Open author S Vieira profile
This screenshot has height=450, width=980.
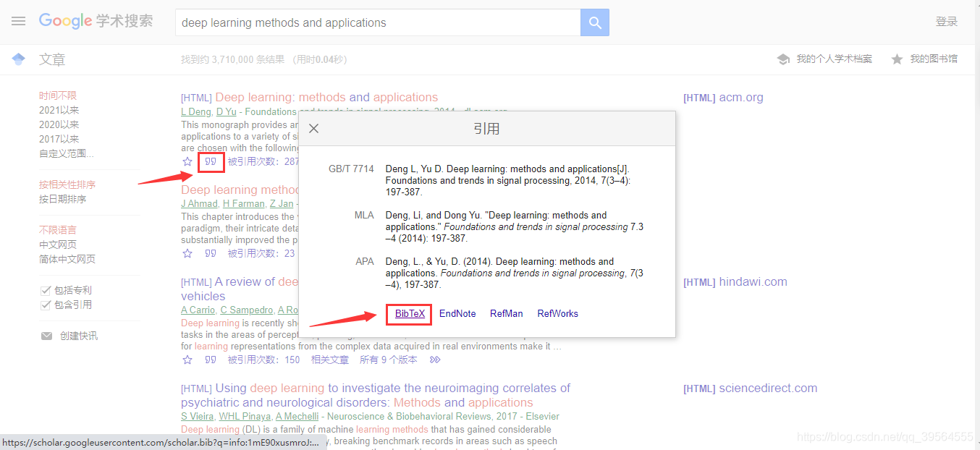pos(198,416)
